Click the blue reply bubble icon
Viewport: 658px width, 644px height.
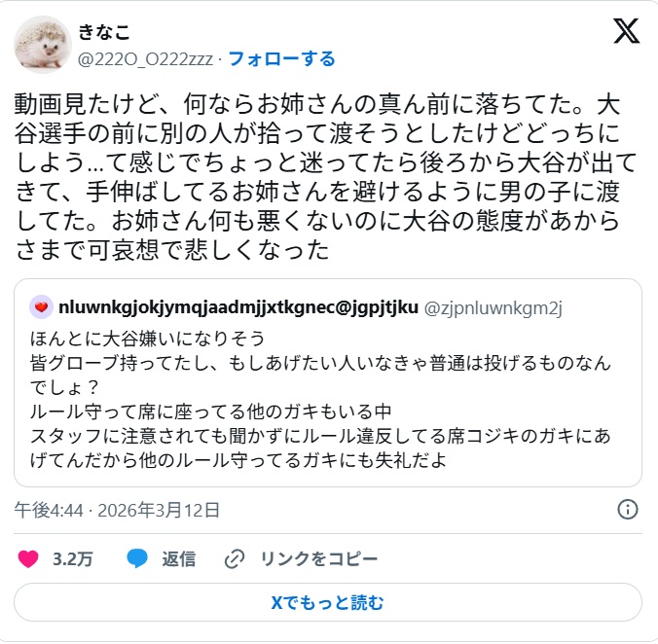point(137,558)
